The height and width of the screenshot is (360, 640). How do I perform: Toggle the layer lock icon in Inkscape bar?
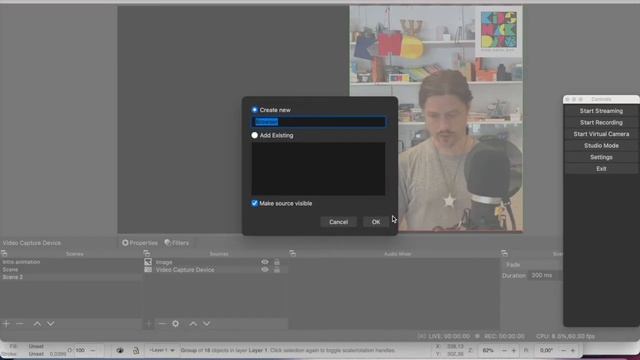coord(136,350)
